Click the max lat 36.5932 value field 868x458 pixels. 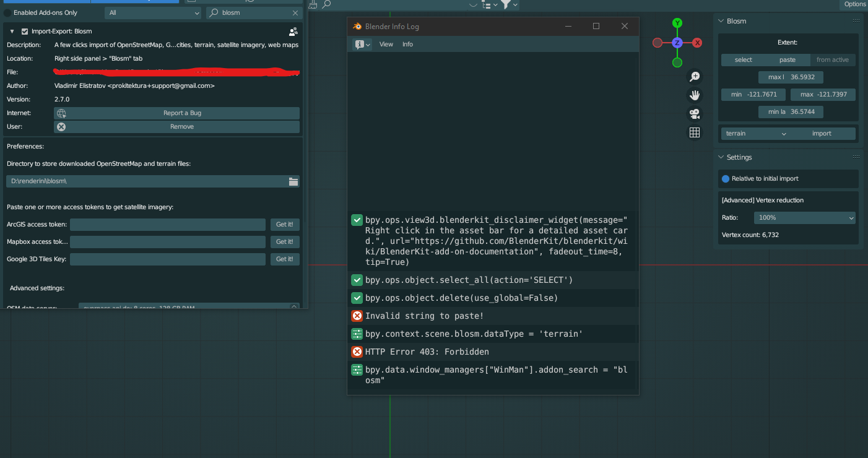[791, 77]
